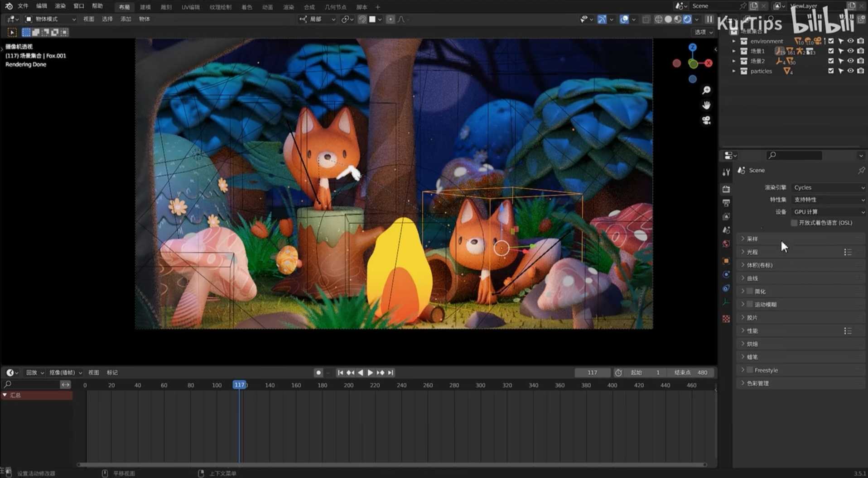Expand the particles collection in outliner

734,71
